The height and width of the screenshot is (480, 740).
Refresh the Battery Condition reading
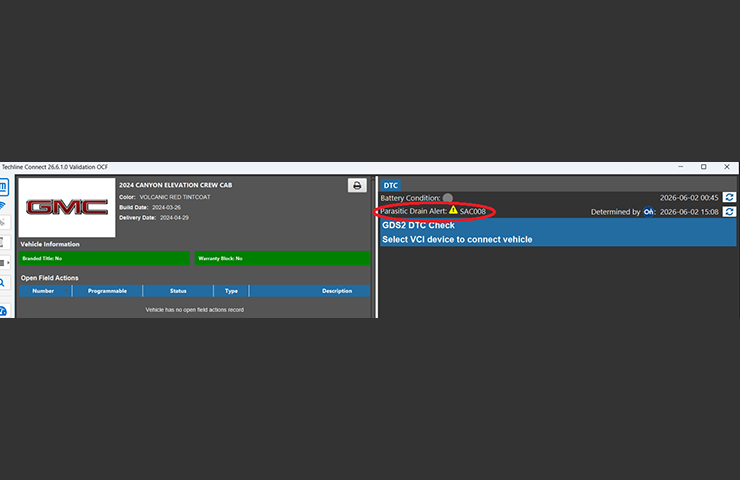point(729,197)
